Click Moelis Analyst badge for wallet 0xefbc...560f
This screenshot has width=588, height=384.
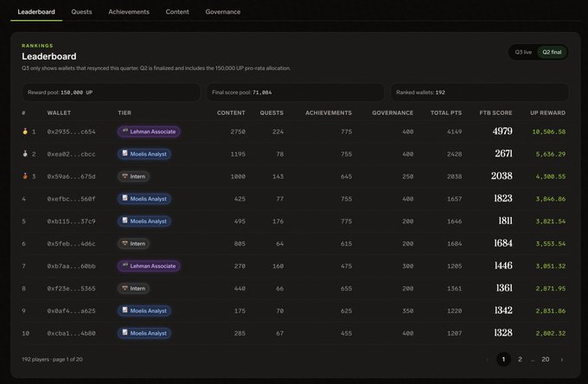pos(144,199)
